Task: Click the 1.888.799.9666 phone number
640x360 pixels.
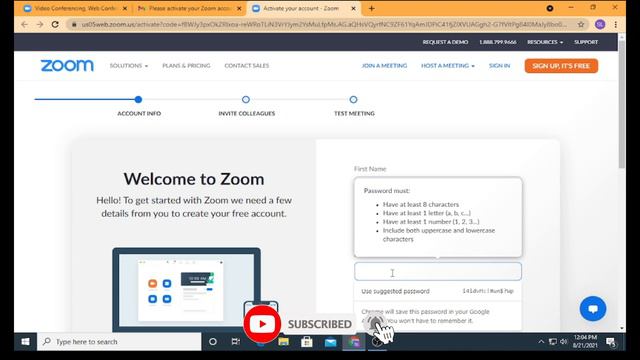Action: (498, 42)
